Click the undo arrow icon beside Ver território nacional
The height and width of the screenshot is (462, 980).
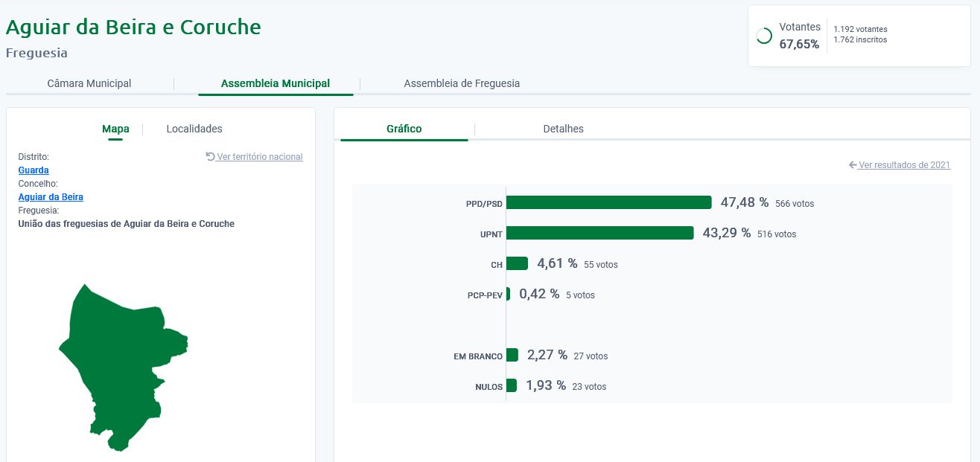point(210,157)
